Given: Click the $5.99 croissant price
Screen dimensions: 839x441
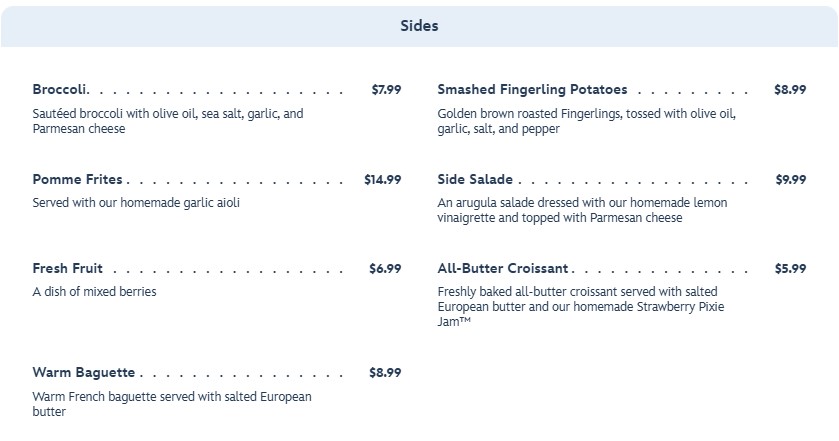Looking at the screenshot, I should coord(790,269).
